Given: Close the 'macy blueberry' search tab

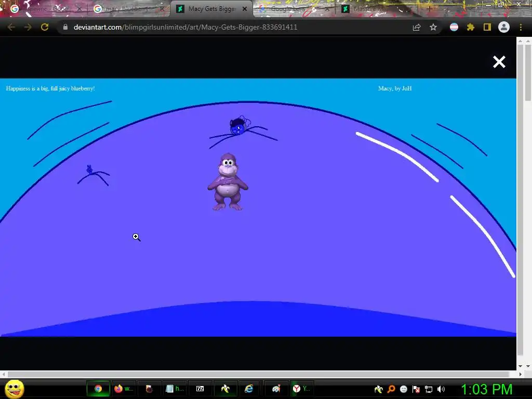Looking at the screenshot, I should (162, 9).
